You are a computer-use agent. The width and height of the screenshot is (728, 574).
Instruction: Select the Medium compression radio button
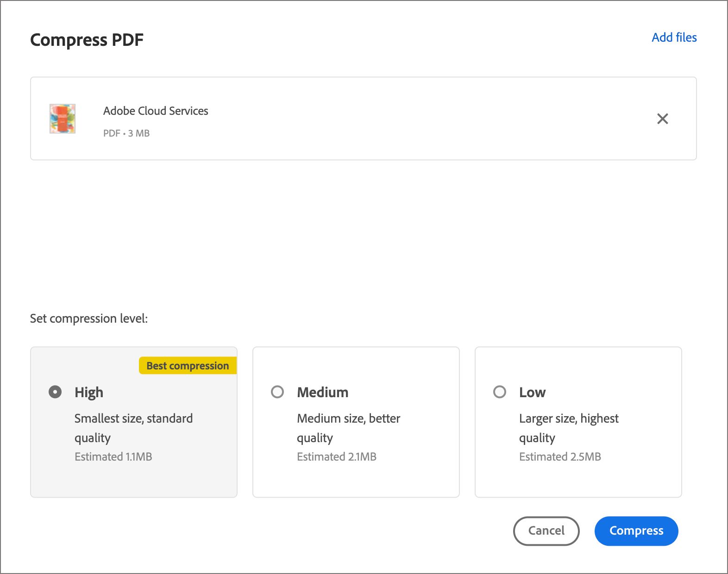click(277, 392)
